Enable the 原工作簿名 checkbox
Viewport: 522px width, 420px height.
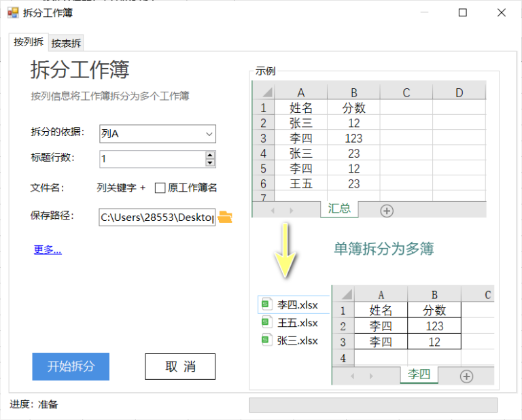click(160, 188)
